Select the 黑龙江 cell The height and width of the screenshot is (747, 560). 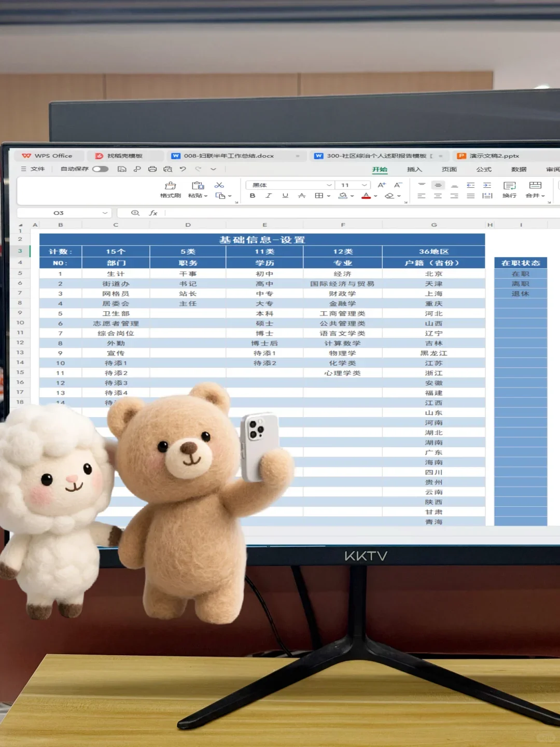tap(434, 353)
